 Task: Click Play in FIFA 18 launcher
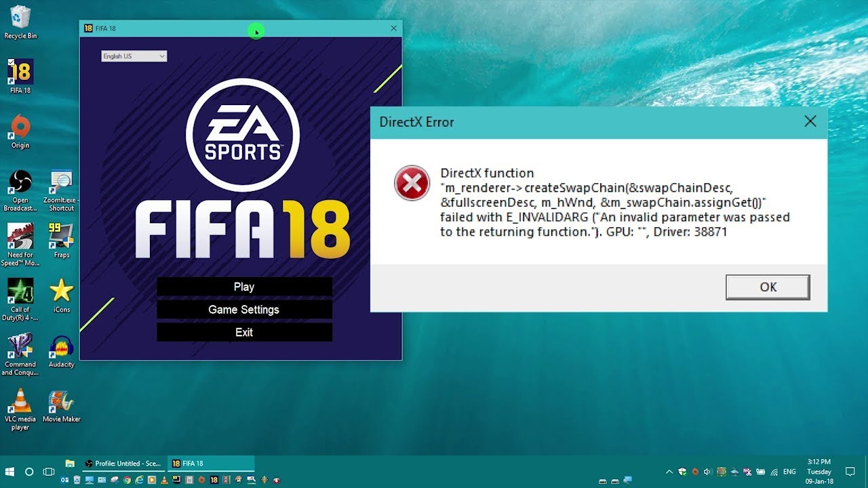click(244, 287)
